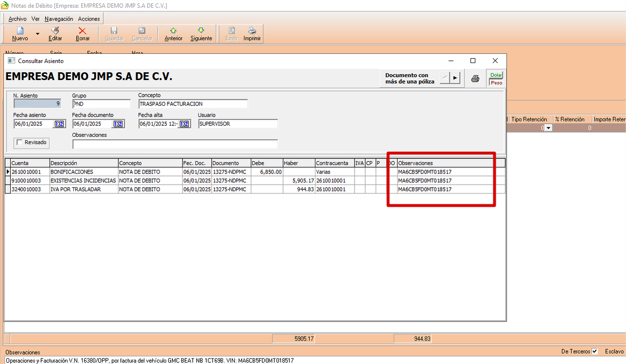This screenshot has width=626, height=364.
Task: Click next póliza arrow button
Action: (x=455, y=78)
